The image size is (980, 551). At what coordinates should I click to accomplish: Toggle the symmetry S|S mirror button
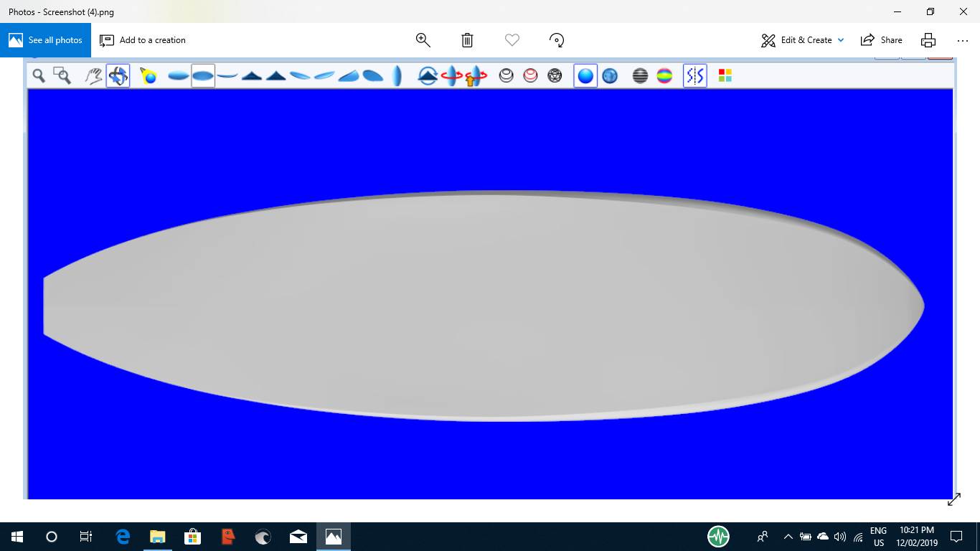click(694, 75)
